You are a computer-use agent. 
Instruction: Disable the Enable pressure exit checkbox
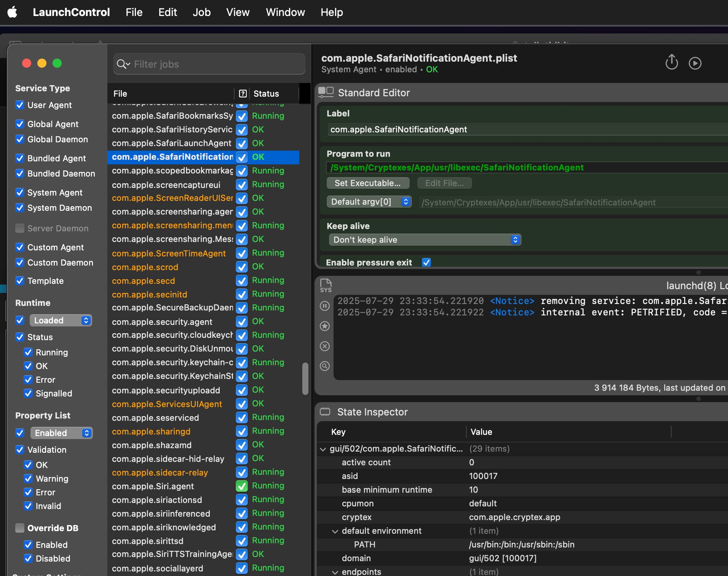pos(426,262)
